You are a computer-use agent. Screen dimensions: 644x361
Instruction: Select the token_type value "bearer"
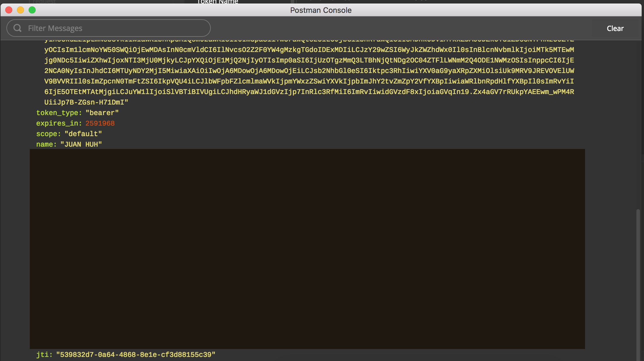102,113
